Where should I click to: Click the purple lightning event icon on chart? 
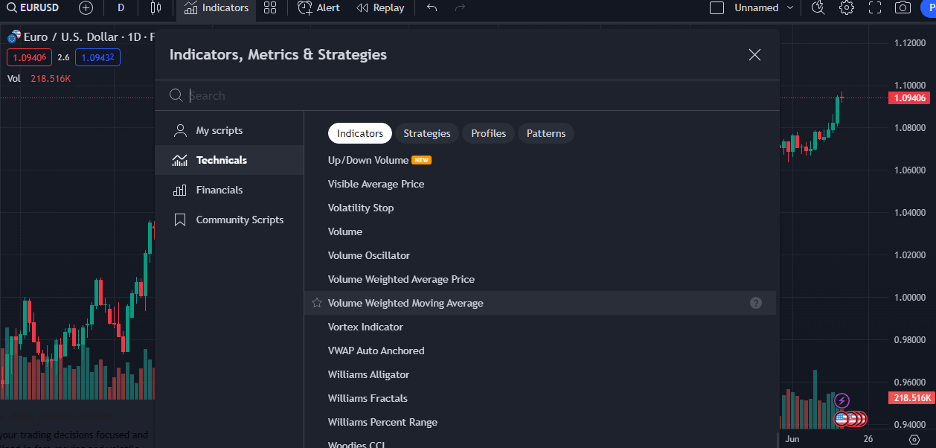[x=842, y=400]
